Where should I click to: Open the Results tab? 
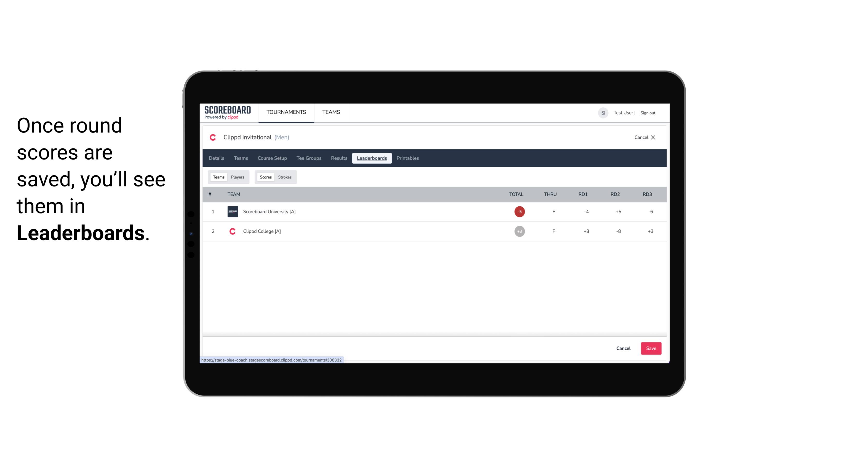tap(338, 157)
